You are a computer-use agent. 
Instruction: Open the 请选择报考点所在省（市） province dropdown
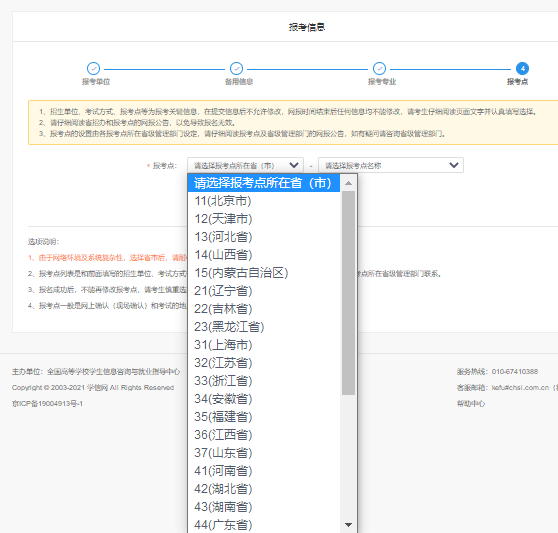[x=245, y=165]
